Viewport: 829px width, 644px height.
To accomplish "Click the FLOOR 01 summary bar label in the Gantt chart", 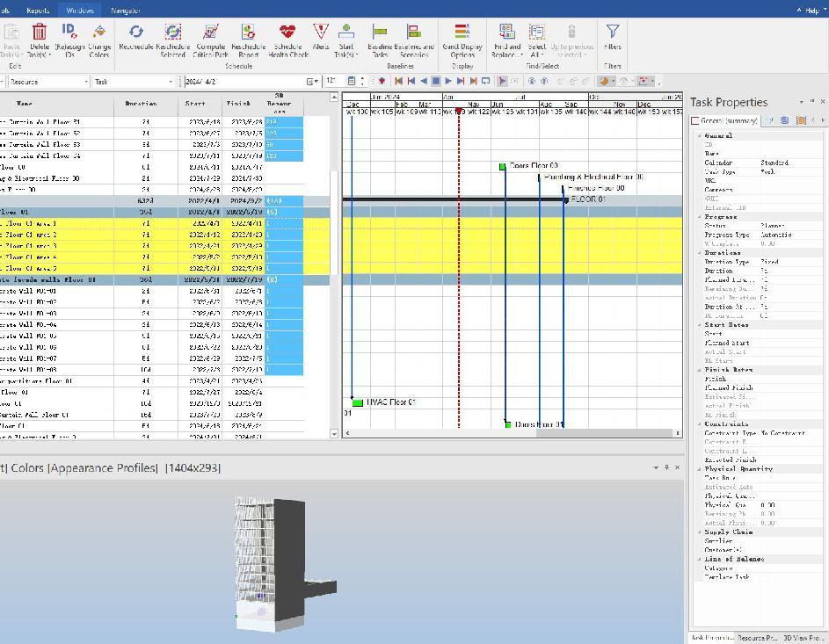I will [588, 199].
